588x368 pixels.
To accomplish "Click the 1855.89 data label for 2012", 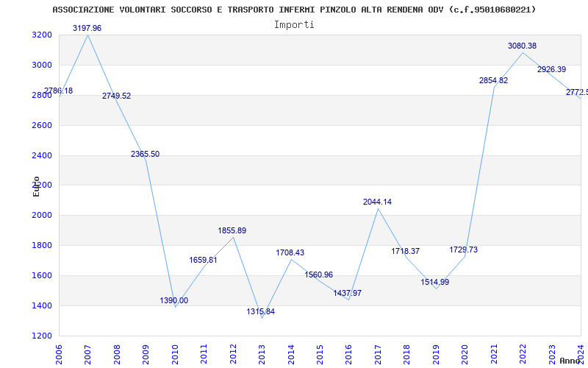I will [232, 230].
